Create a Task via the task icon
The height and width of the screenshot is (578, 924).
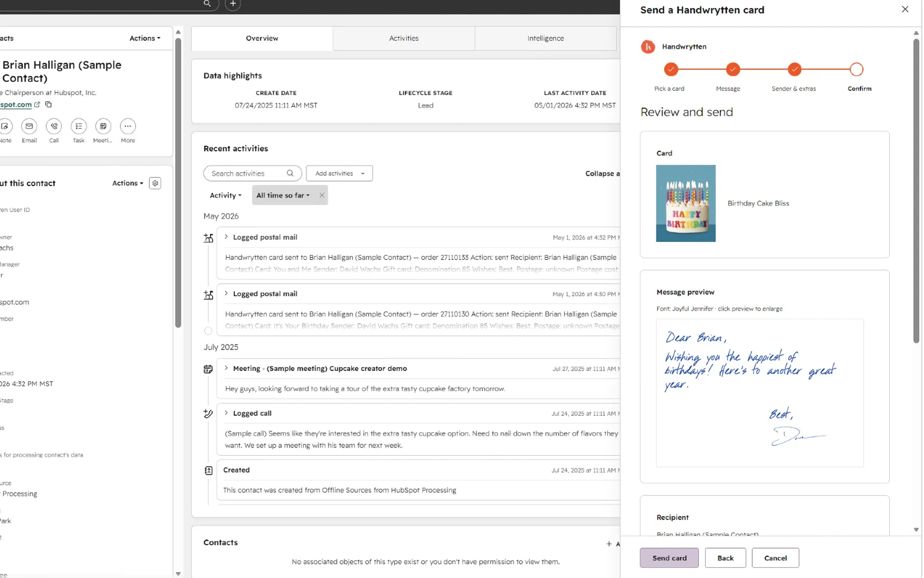coord(78,126)
